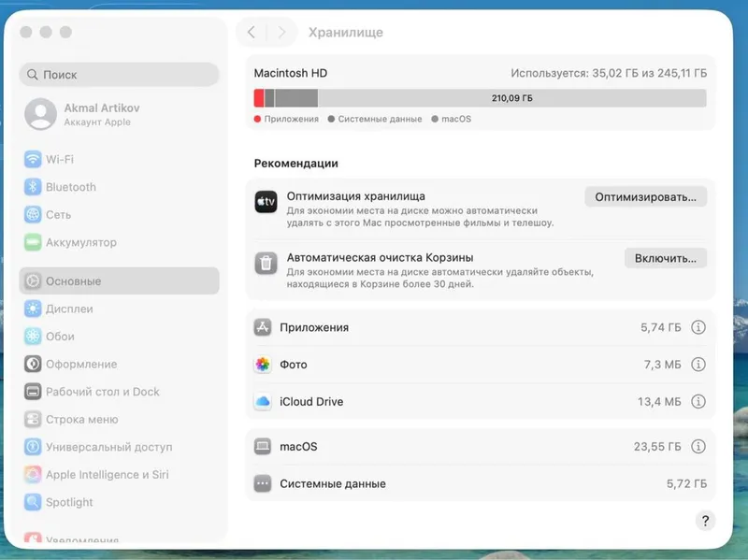The image size is (748, 560).
Task: Go back with the left chevron
Action: click(x=252, y=33)
